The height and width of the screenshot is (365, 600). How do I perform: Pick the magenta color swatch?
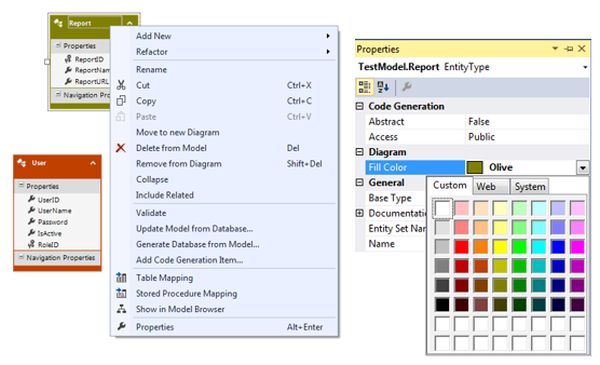point(577,247)
